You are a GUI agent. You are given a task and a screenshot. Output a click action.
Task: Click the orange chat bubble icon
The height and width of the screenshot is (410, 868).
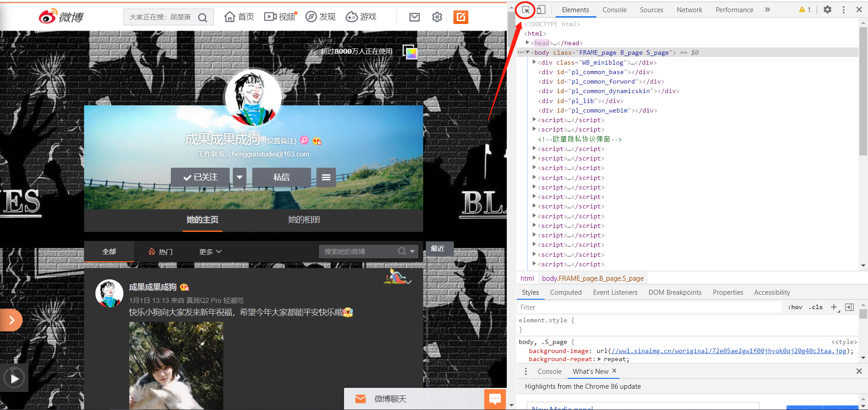[x=495, y=399]
